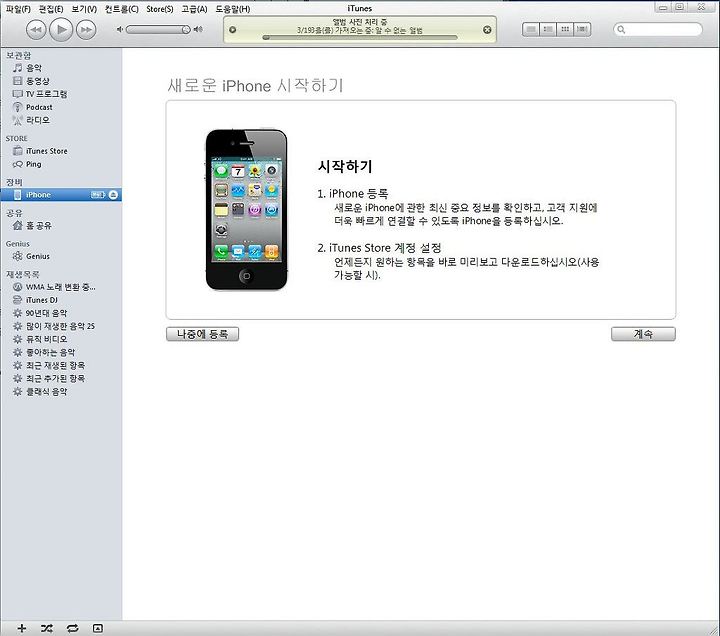The width and height of the screenshot is (720, 636).
Task: Open the 라디오 radio section
Action: [38, 120]
